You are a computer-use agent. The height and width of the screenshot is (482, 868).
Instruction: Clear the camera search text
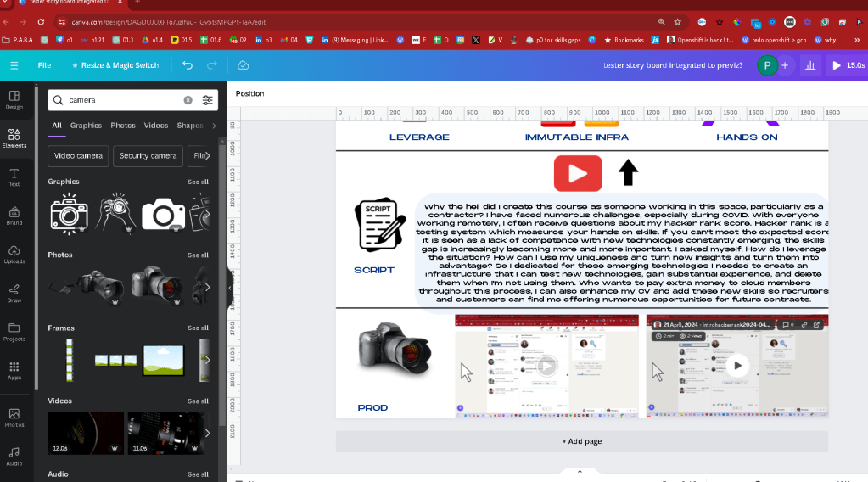pyautogui.click(x=188, y=100)
